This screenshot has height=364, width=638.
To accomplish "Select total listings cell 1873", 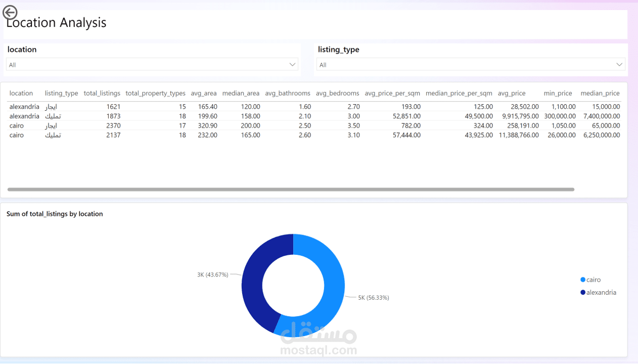I will 113,116.
